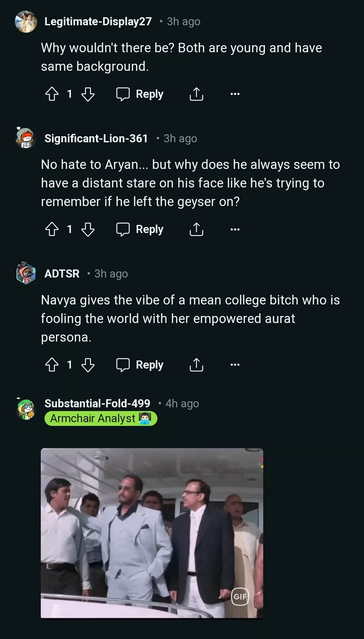
Task: Downvote ADTSR's comment
Action: 88,365
